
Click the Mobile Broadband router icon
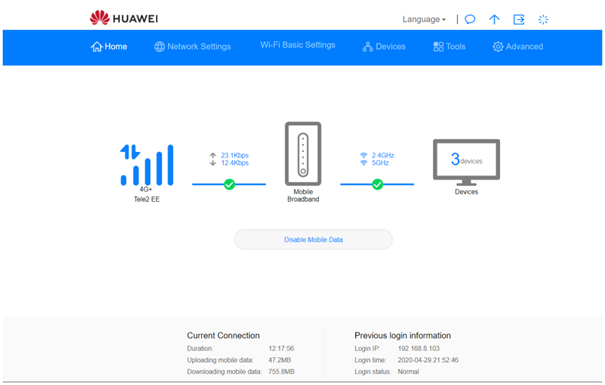(x=303, y=154)
